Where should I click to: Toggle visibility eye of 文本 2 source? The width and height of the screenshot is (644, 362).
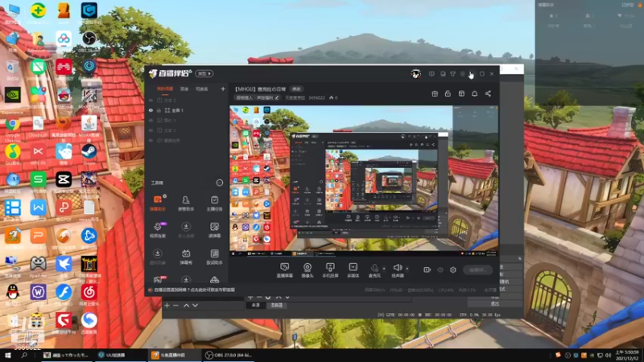(x=151, y=100)
